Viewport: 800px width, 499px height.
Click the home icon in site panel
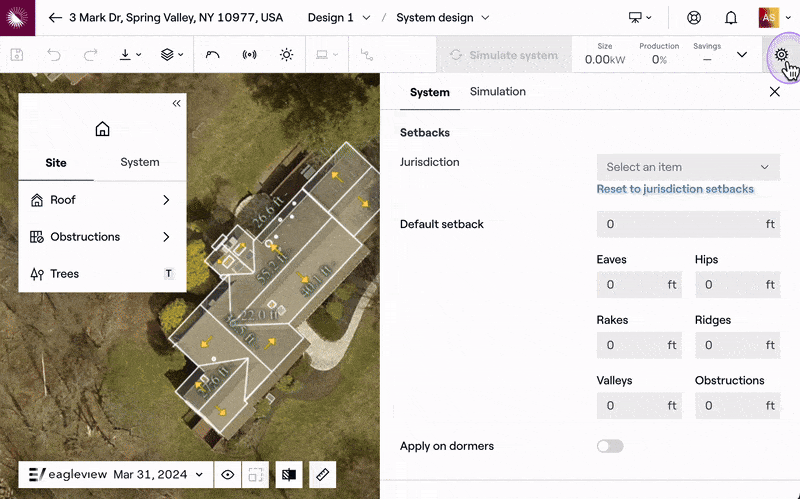click(x=102, y=129)
